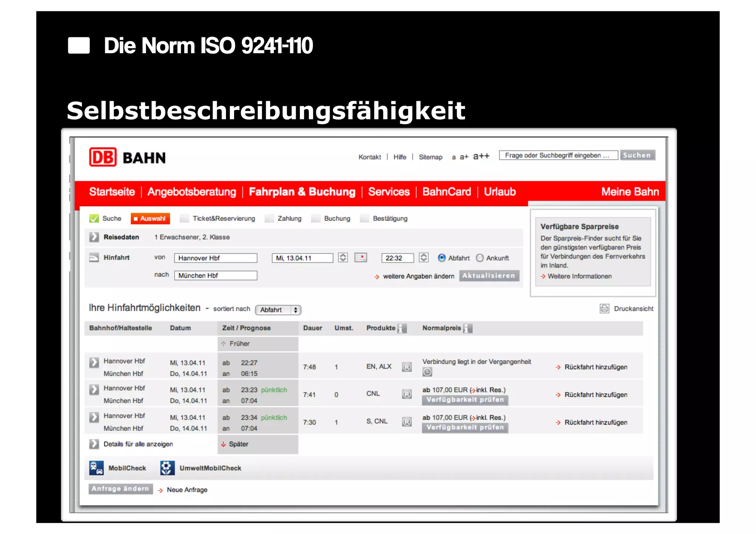
Task: Click Rückfahrt hinzufügen for 23:23 connection
Action: point(596,395)
